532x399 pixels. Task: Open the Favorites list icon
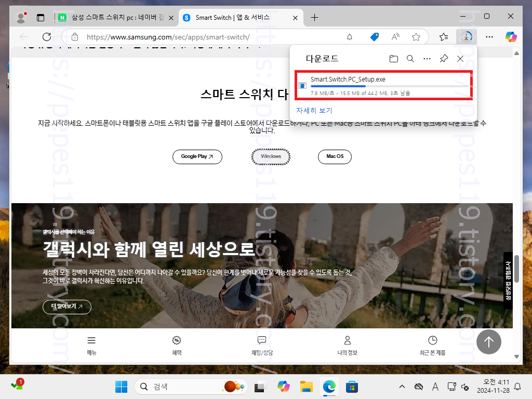click(x=444, y=37)
